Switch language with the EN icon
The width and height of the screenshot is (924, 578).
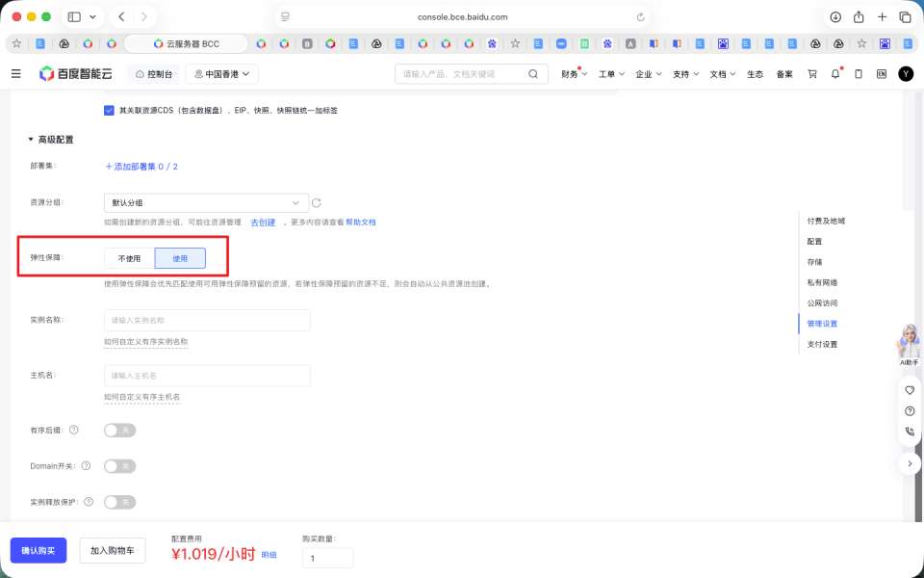click(x=882, y=74)
